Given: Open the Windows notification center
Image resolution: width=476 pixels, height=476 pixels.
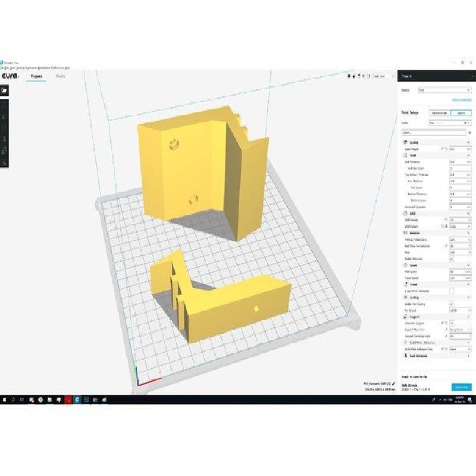Looking at the screenshot, I should tap(470, 400).
